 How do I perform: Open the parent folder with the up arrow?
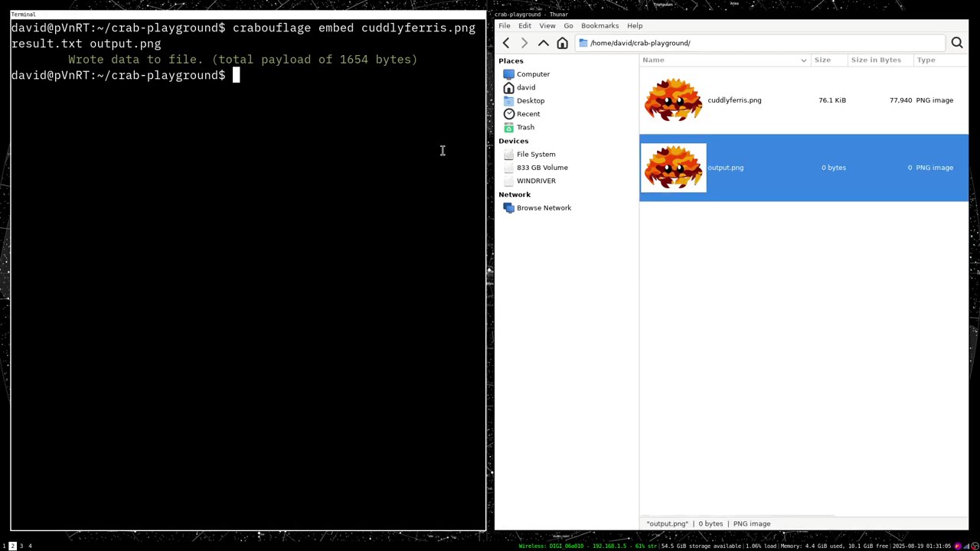[544, 43]
